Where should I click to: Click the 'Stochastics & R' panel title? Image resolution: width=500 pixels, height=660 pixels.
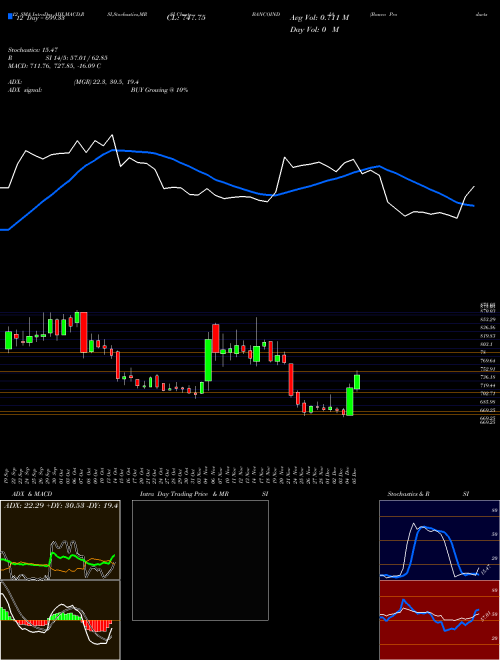coord(409,494)
